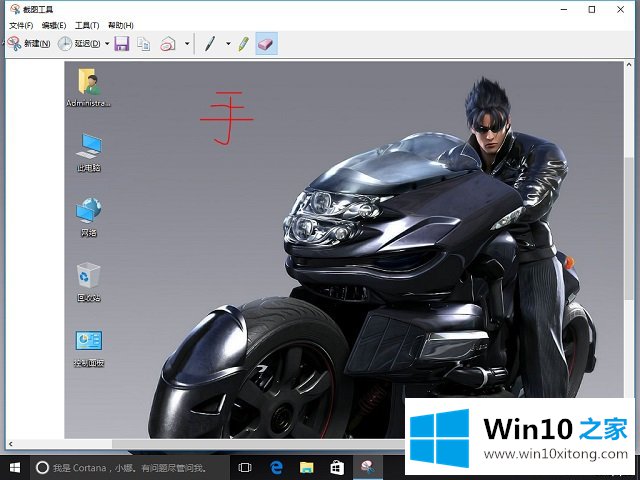The height and width of the screenshot is (480, 640).
Task: Open the Help (帮助) menu
Action: click(120, 25)
